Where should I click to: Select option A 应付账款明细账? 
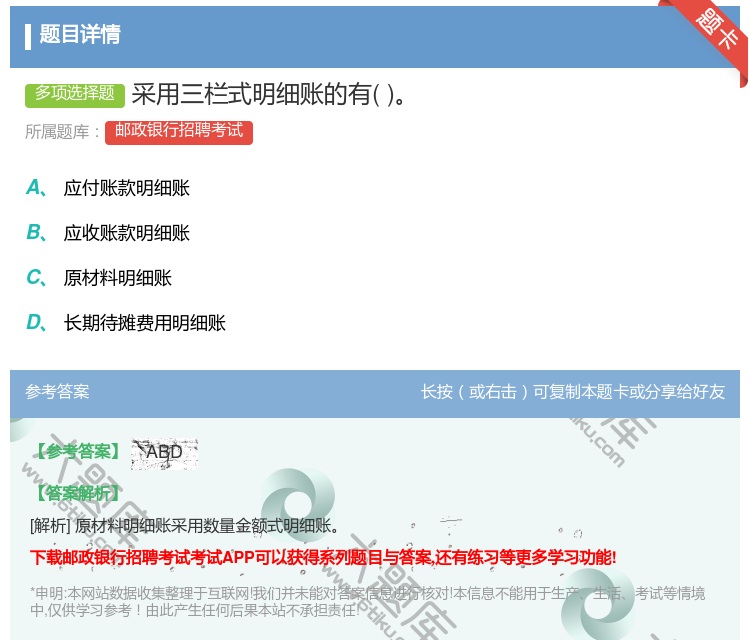(x=127, y=188)
